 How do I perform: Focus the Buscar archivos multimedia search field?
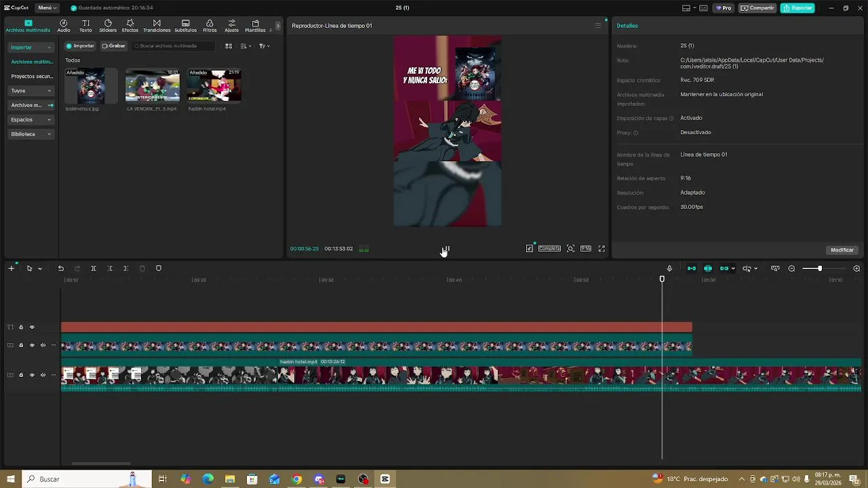[x=173, y=46]
